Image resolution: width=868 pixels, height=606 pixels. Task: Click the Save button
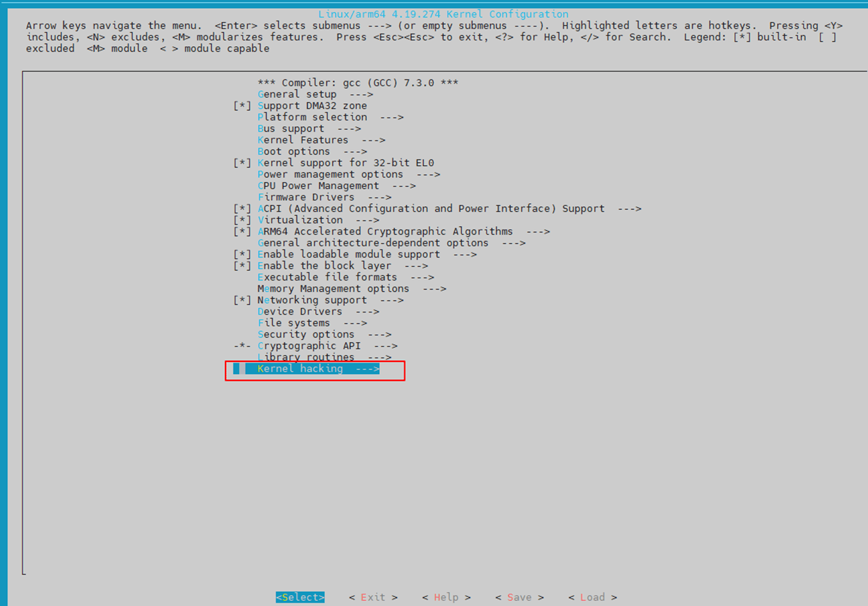tap(520, 597)
